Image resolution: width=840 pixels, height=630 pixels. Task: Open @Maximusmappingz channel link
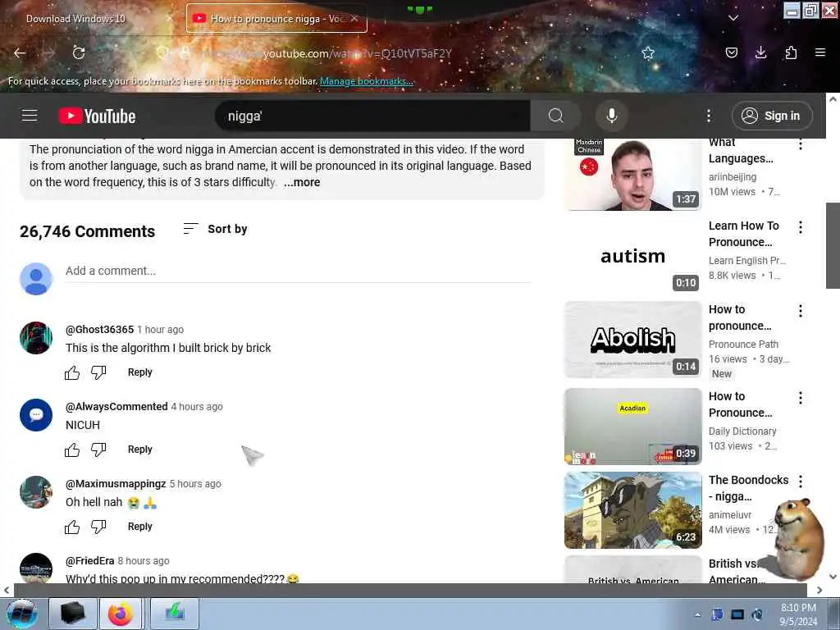[x=116, y=484]
